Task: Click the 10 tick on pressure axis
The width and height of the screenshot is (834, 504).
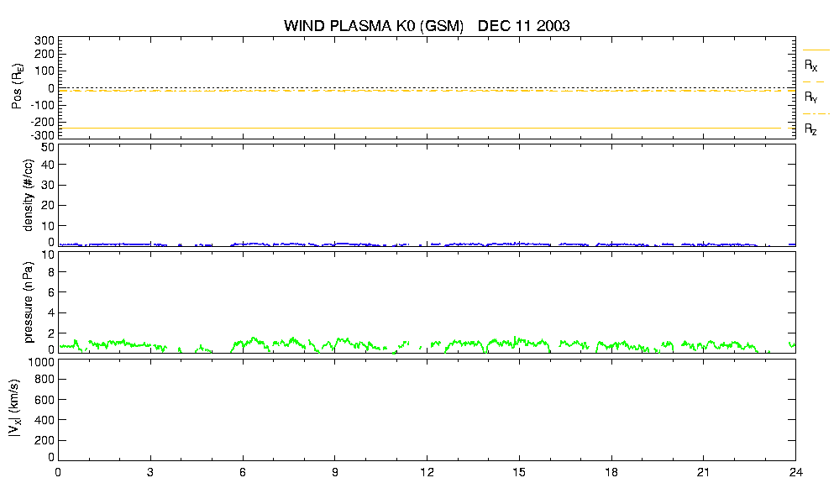Action: click(48, 255)
